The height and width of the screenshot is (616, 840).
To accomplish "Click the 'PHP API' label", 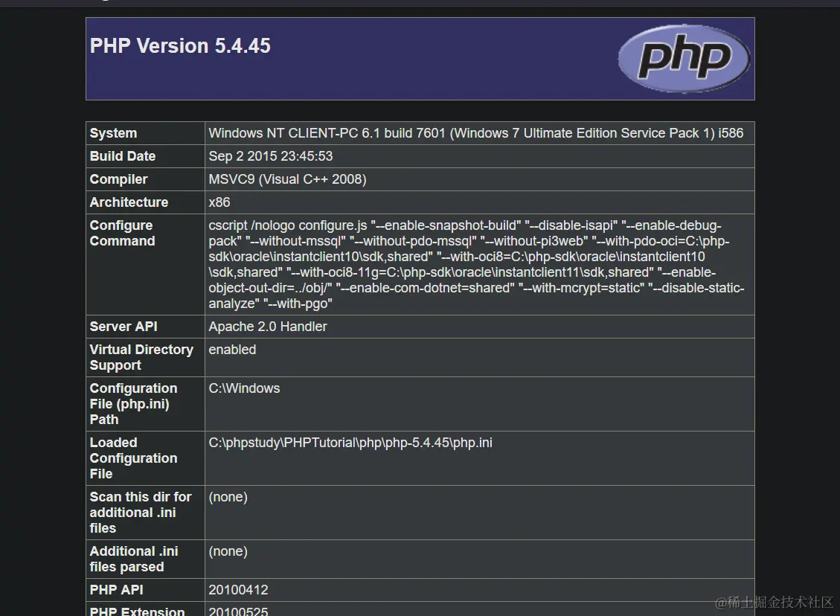I will (116, 590).
